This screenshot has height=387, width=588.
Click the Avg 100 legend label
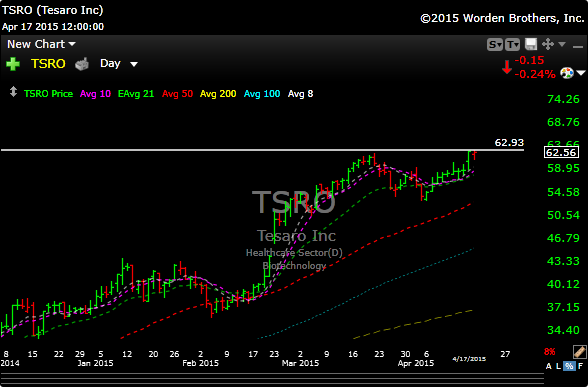(x=262, y=94)
